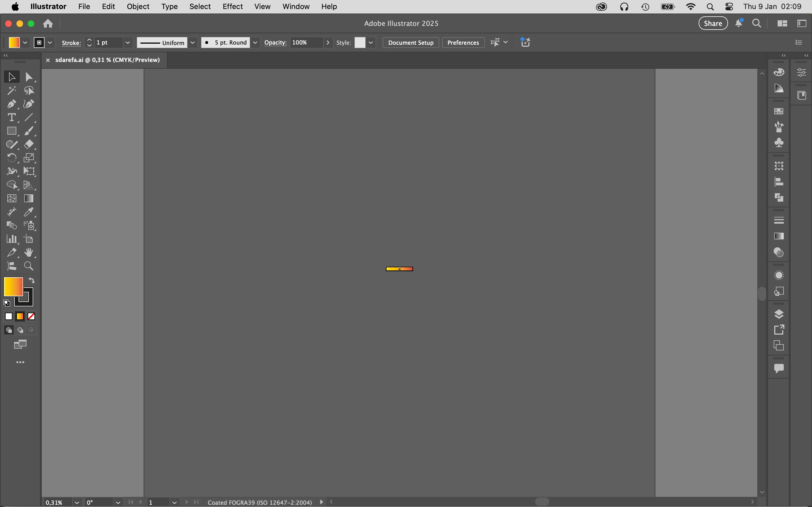Switch to sdarefa.ai document tab
812x507 pixels.
click(107, 60)
